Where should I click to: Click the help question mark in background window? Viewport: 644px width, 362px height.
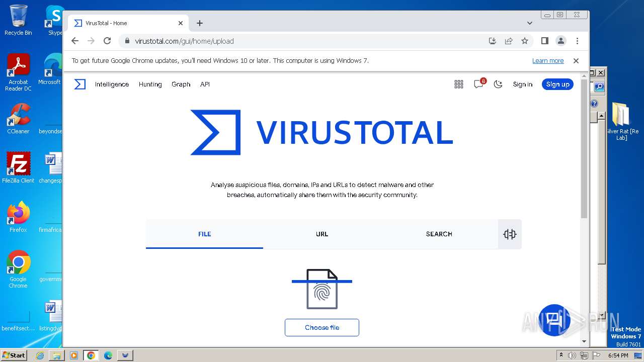pos(594,104)
